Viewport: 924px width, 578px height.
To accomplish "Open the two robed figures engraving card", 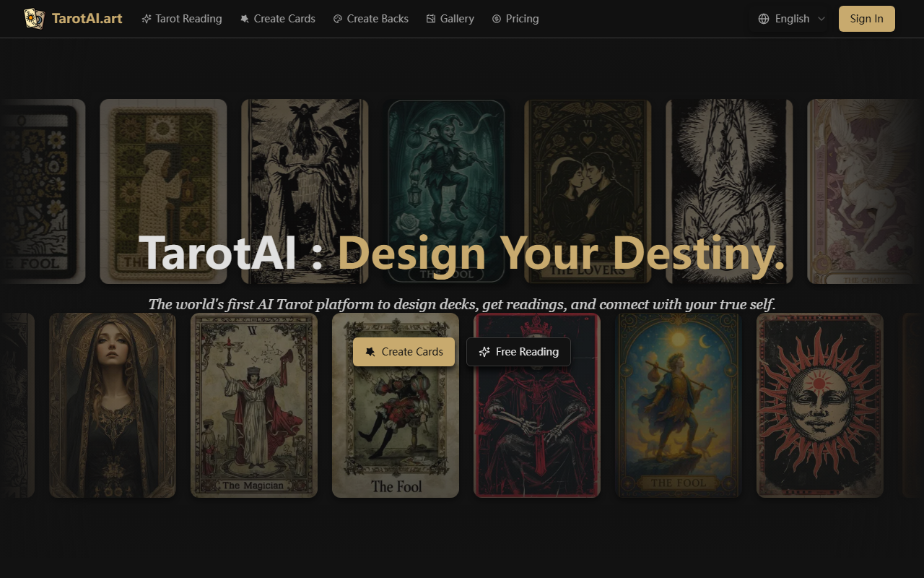I will pos(305,191).
